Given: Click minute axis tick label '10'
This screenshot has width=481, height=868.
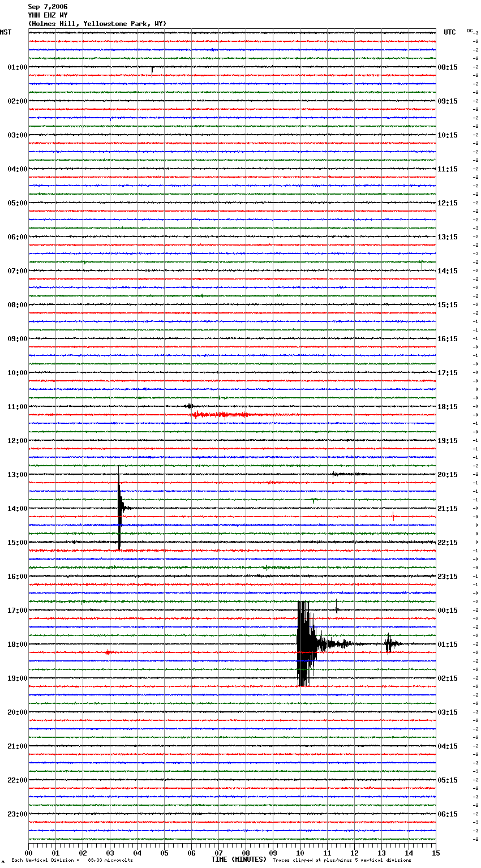Looking at the screenshot, I should tap(300, 853).
